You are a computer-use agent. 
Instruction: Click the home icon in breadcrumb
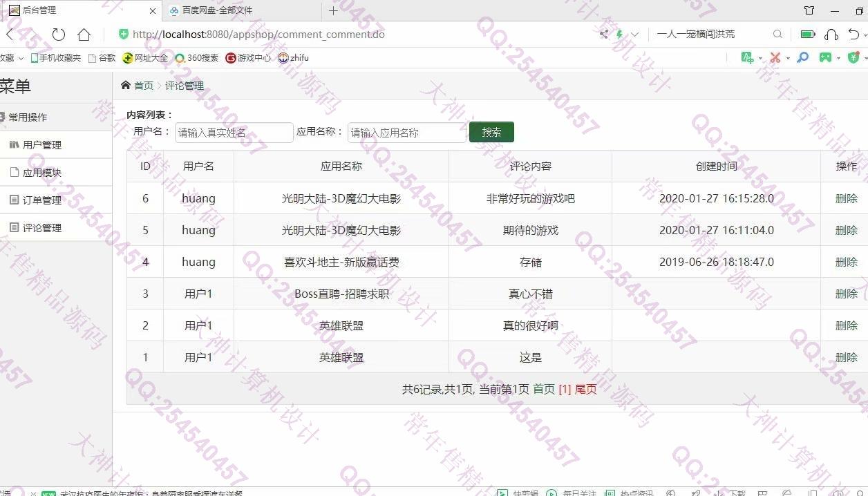pos(125,85)
